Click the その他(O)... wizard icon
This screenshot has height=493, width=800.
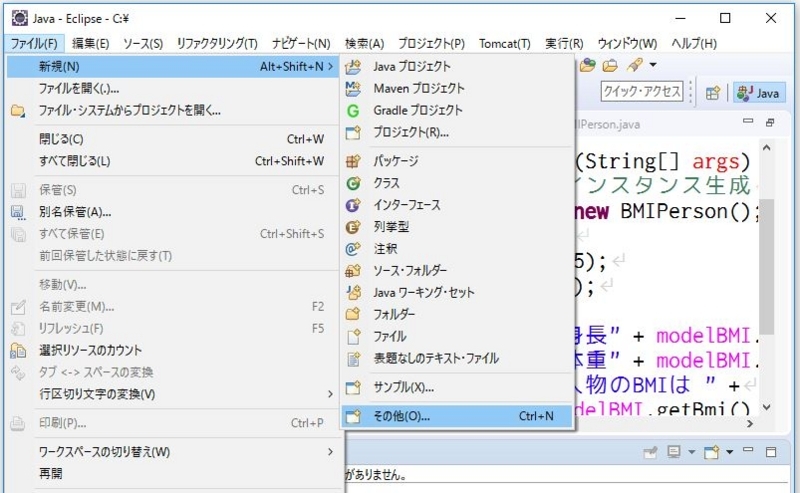click(x=353, y=416)
